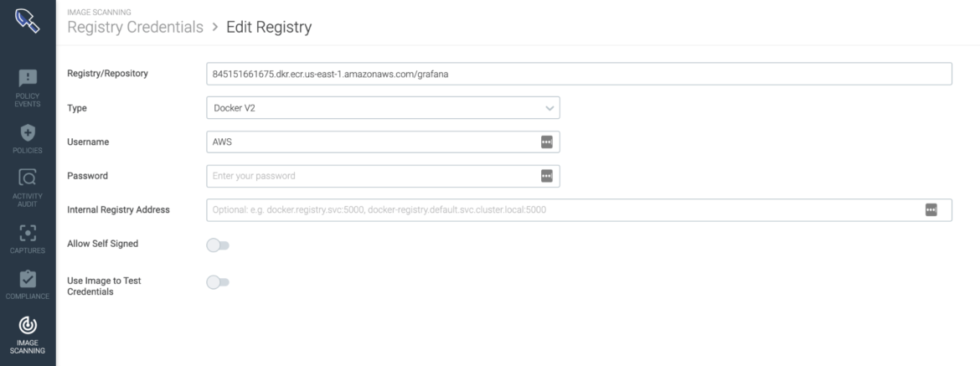Go back to Registry Credentials breadcrumb

(135, 27)
